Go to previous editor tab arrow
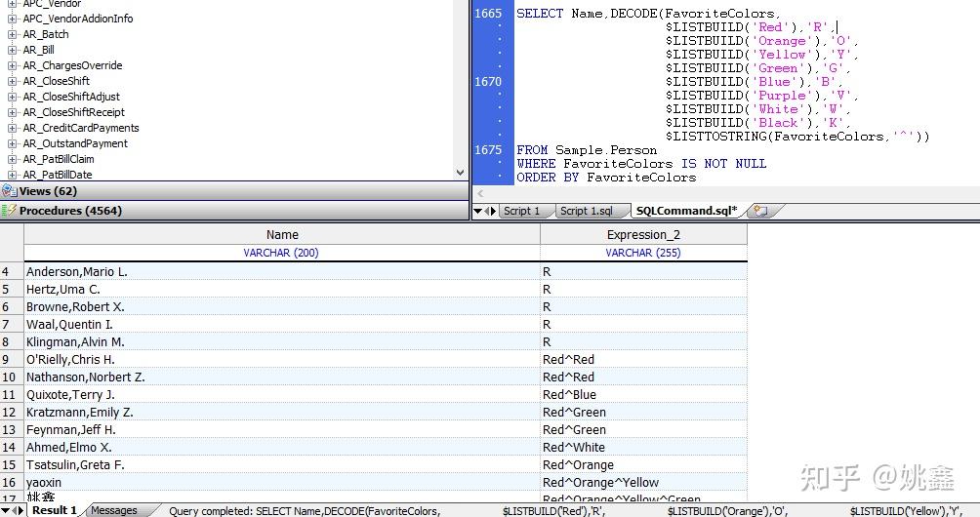The width and height of the screenshot is (980, 517). 487,211
